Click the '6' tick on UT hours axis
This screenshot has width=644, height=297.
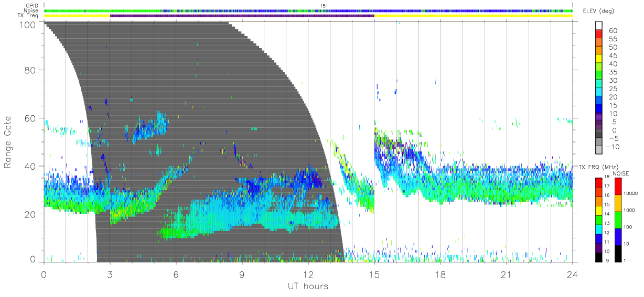pyautogui.click(x=176, y=274)
